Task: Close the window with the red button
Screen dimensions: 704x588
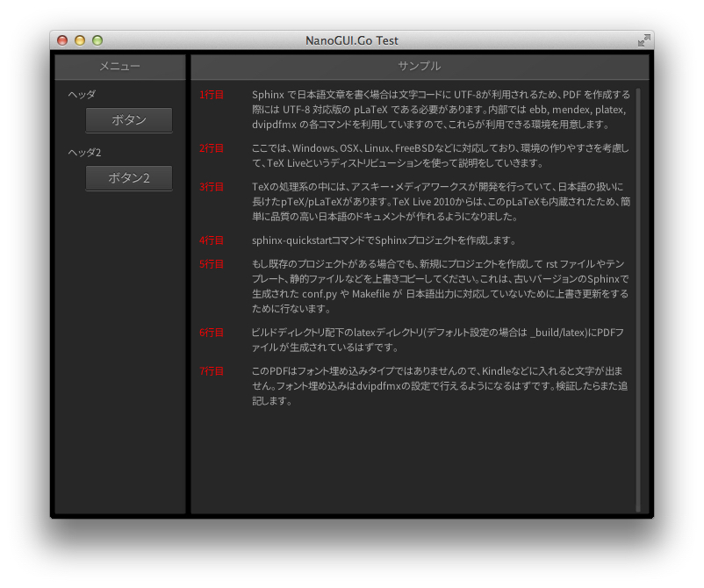Action: 62,40
